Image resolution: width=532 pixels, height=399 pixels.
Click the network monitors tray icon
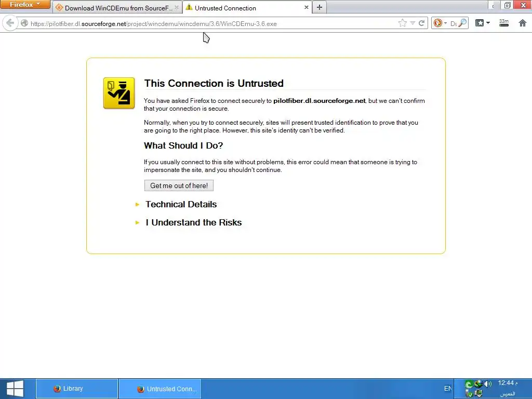pos(478,394)
